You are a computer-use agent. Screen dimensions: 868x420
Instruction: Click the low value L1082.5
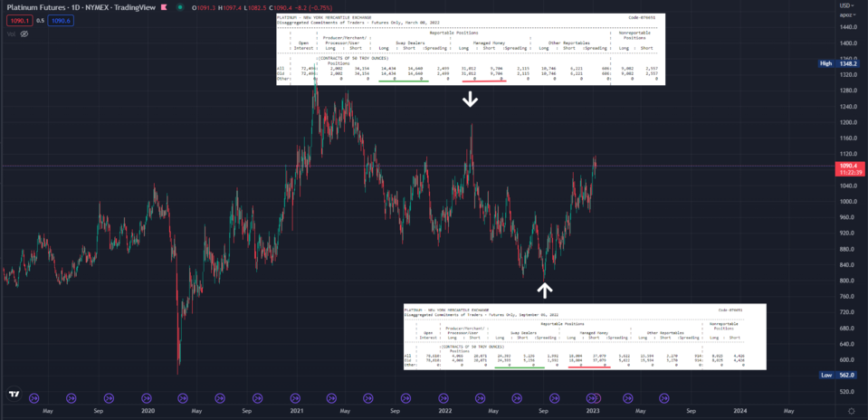[x=255, y=9]
